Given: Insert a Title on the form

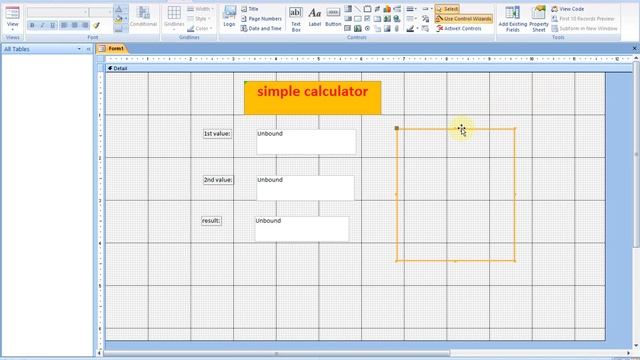Looking at the screenshot, I should coord(249,9).
